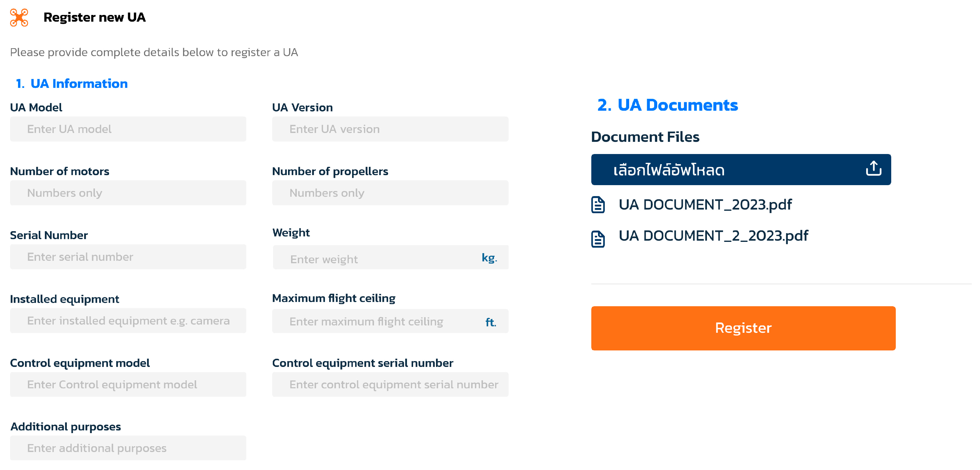Click the Additional purposes input field
Screen dimensions: 980x470
coord(128,448)
